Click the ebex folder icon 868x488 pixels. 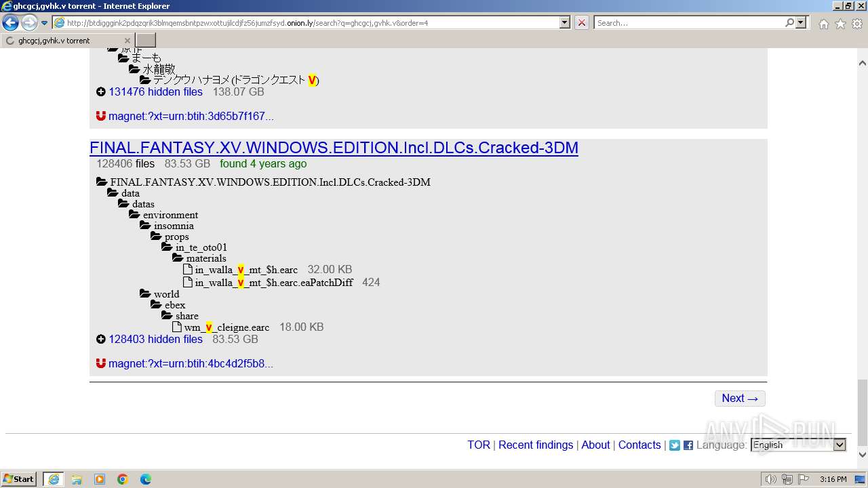(x=156, y=304)
